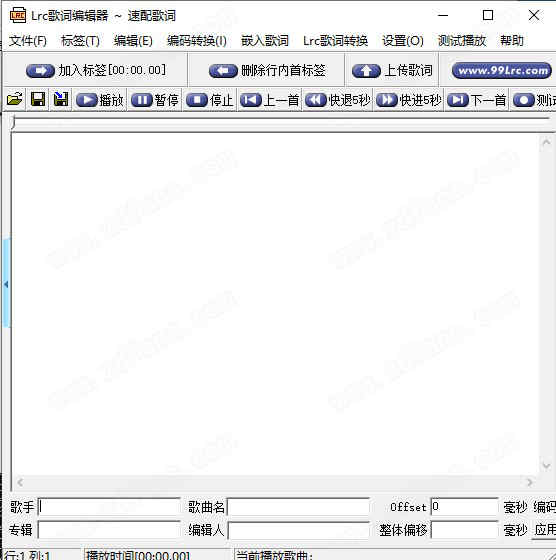Click the save floppy disk icon
This screenshot has width=556, height=560.
click(x=38, y=99)
